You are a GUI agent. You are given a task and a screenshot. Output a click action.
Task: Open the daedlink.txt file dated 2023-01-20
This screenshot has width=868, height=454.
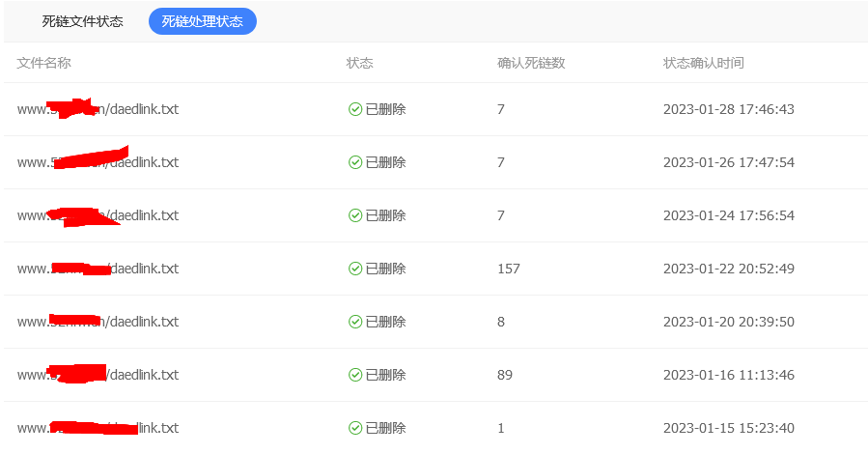click(98, 322)
